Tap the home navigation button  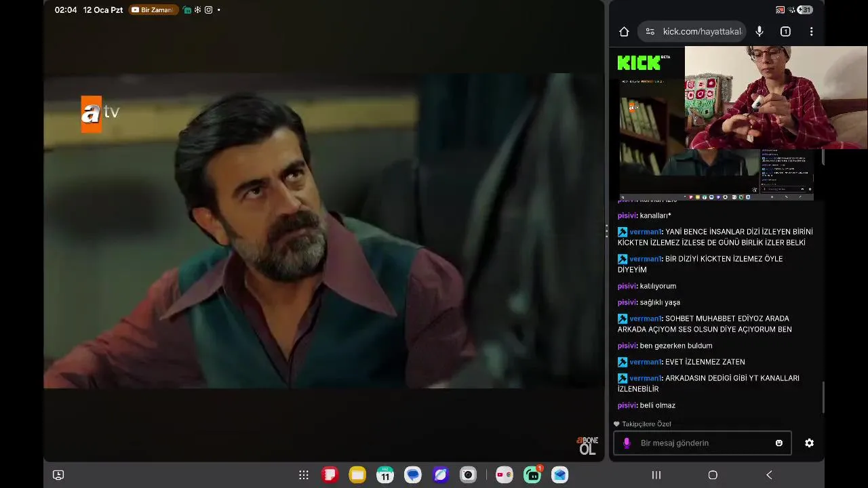tap(713, 475)
